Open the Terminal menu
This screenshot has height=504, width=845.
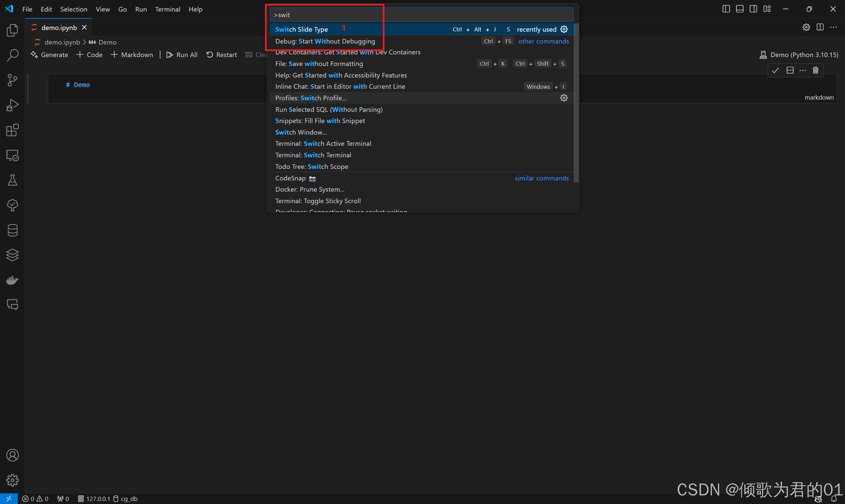pos(167,9)
